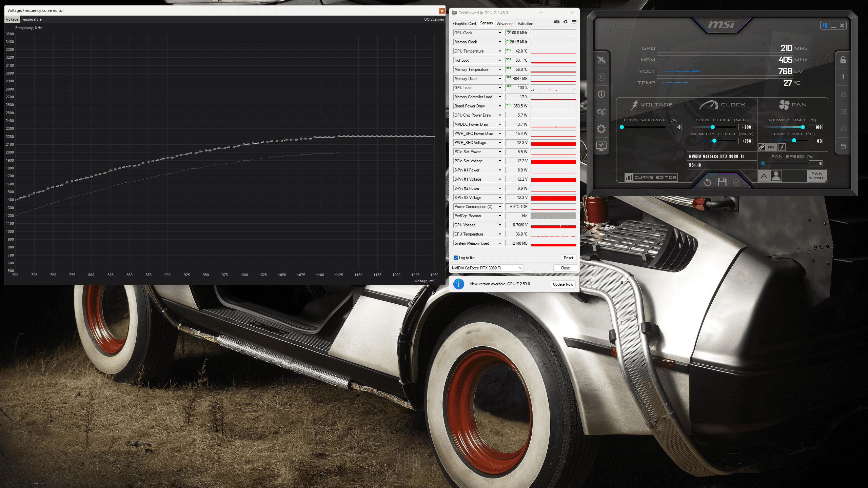Select Afterburner profile slot 4
The image size is (868, 488).
tap(843, 129)
